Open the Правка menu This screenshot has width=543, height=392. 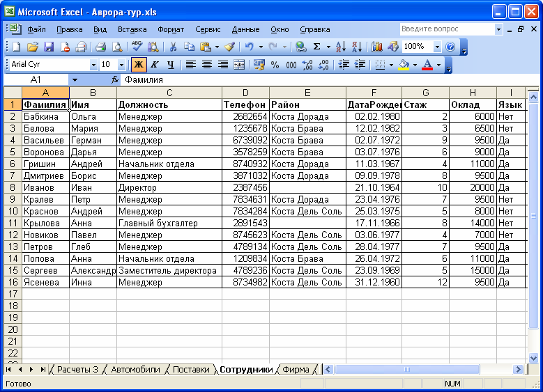point(70,29)
